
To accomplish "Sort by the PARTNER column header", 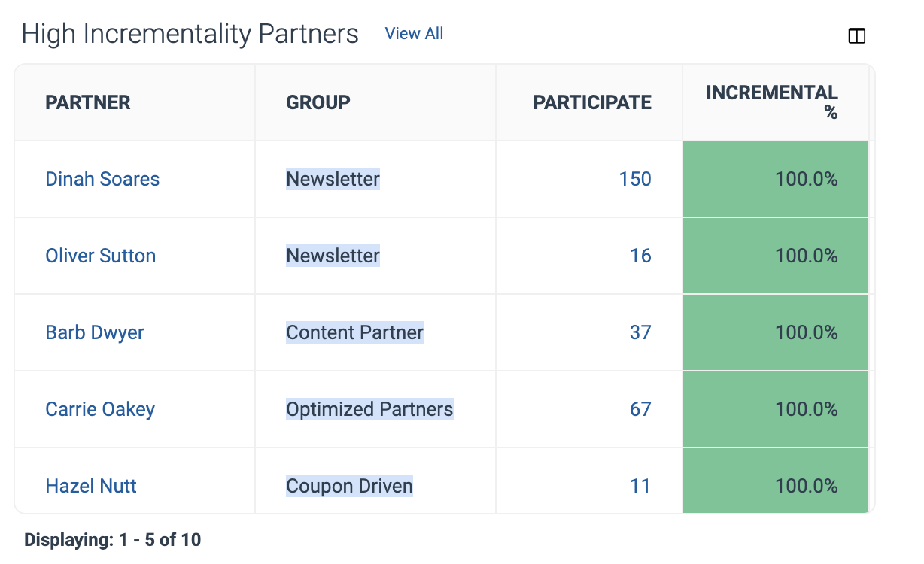I will pos(88,102).
